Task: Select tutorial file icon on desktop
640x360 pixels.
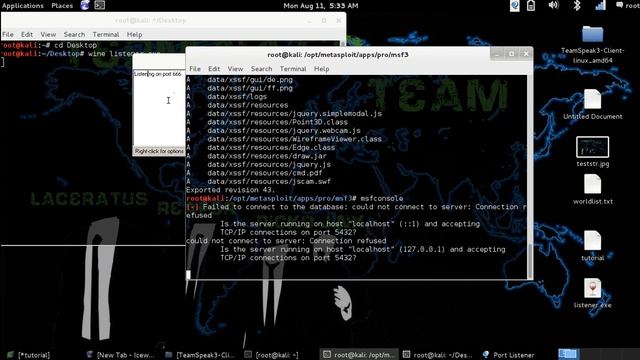Action: 593,246
